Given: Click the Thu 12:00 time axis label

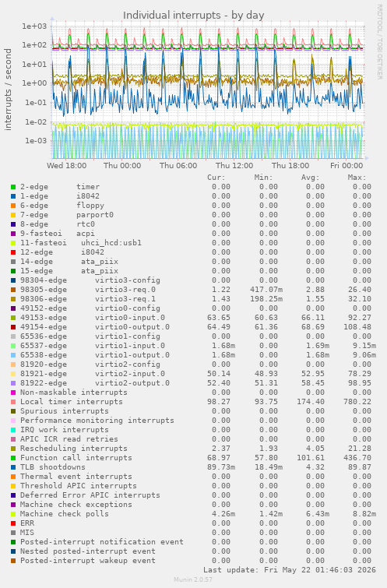Looking at the screenshot, I should pos(234,165).
